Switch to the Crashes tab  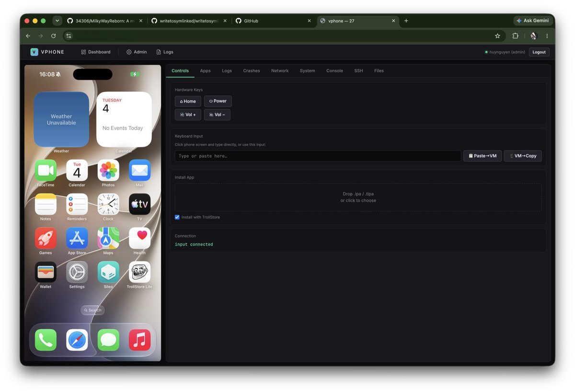click(x=252, y=70)
